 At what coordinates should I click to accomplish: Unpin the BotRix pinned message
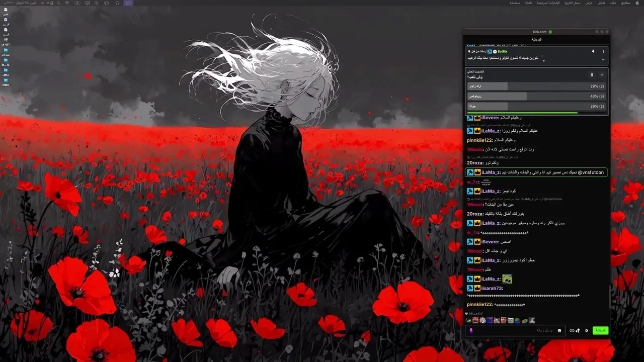point(593,51)
